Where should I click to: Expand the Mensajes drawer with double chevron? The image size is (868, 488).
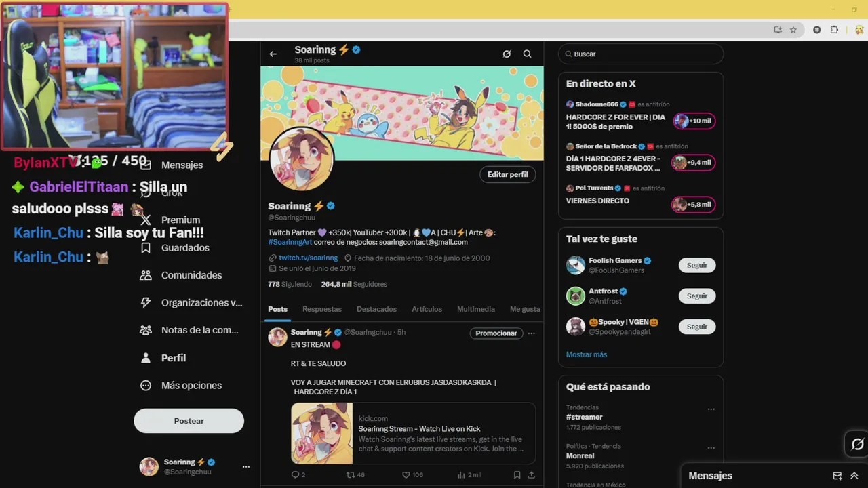coord(854,476)
